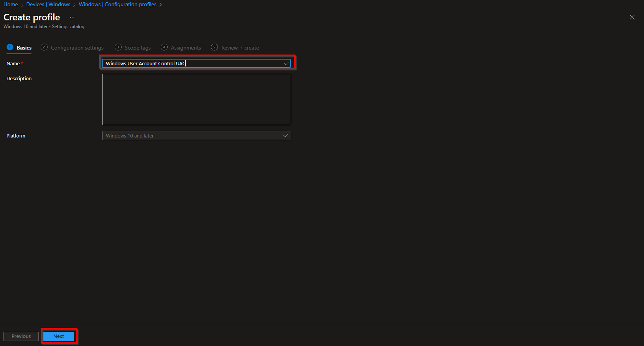Image resolution: width=644 pixels, height=346 pixels.
Task: Click the Previous button
Action: (x=21, y=336)
